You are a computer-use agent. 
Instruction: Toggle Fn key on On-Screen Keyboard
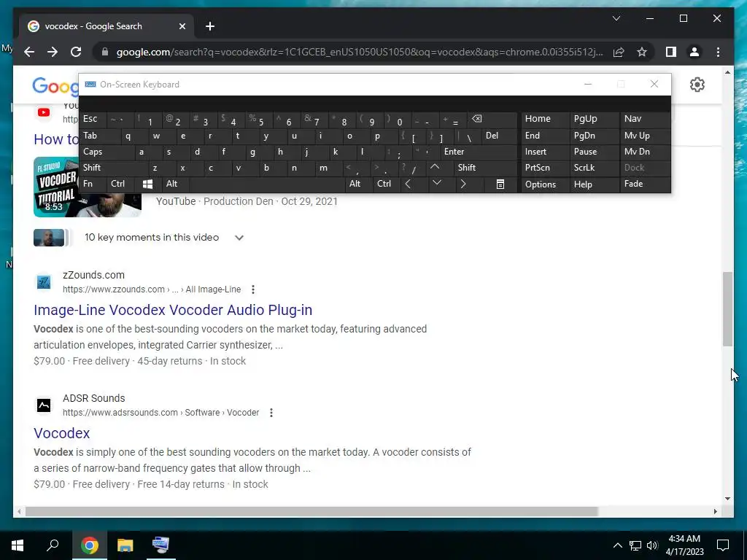92,184
